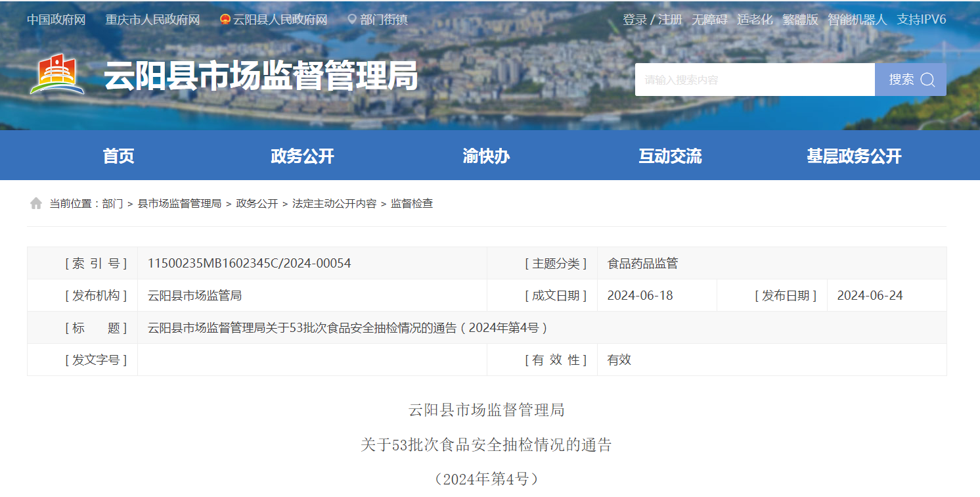Open 互动交流 navigation menu
Screen dimensions: 980x497
pos(670,156)
